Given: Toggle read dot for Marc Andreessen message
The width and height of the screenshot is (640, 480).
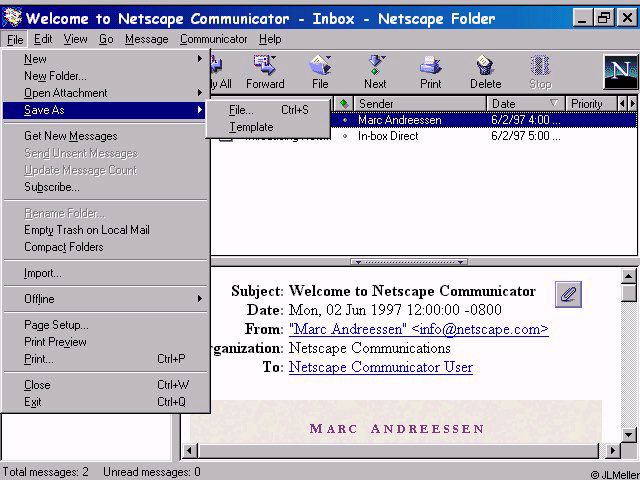Looking at the screenshot, I should [345, 120].
